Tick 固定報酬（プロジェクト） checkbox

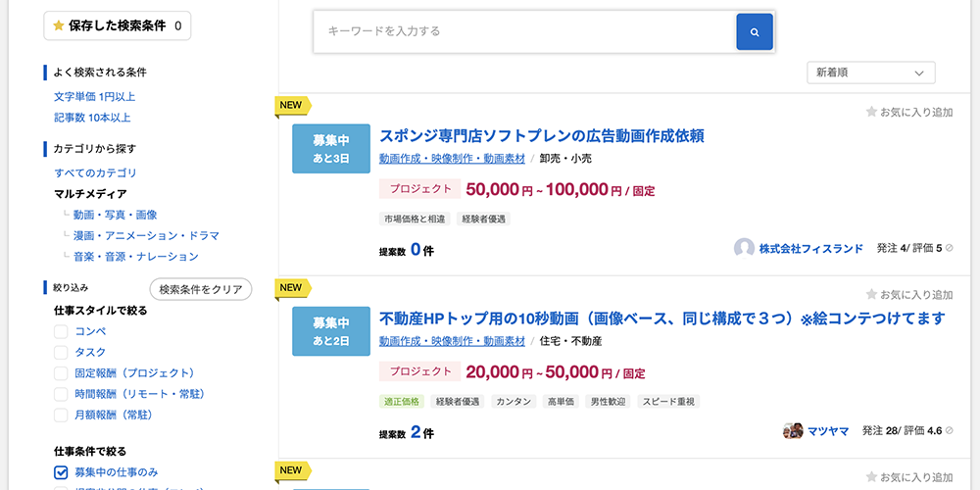click(61, 373)
